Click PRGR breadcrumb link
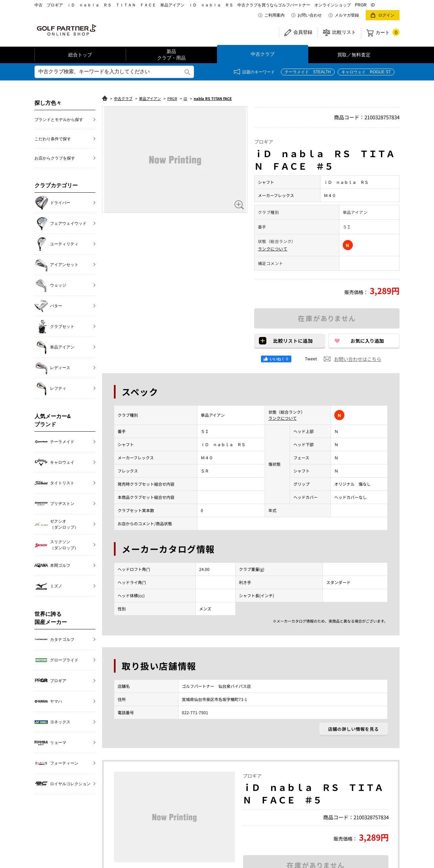Screen dimensions: 434x868 pos(172,99)
